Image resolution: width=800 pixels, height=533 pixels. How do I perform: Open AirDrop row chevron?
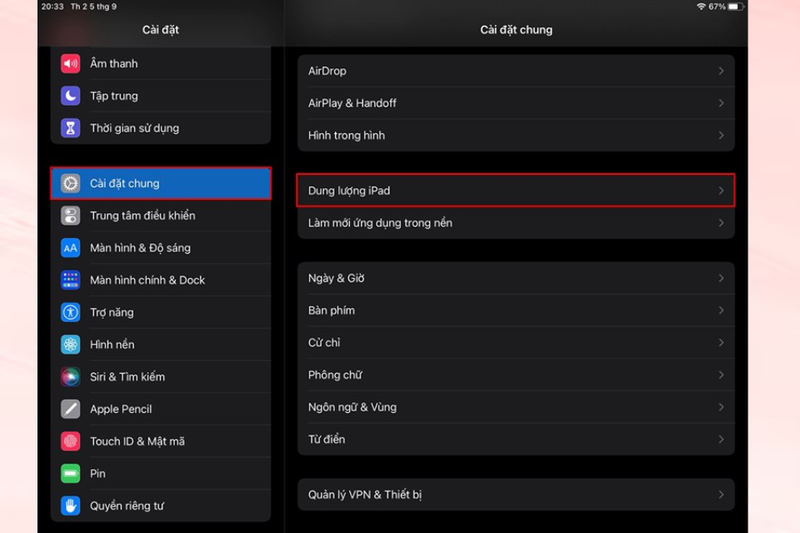721,71
